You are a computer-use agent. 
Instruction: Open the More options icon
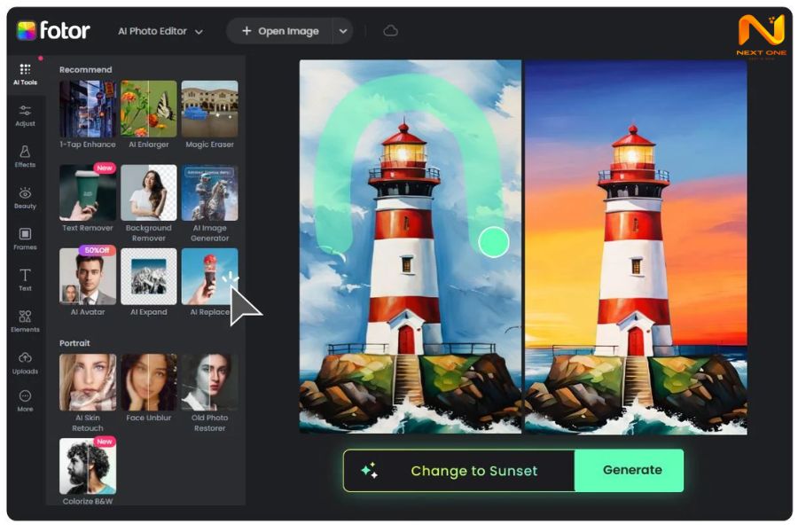25,399
